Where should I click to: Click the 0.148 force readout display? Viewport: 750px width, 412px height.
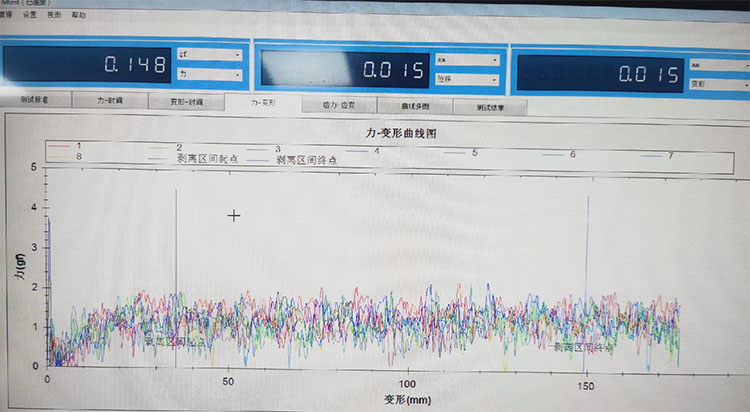coord(90,65)
